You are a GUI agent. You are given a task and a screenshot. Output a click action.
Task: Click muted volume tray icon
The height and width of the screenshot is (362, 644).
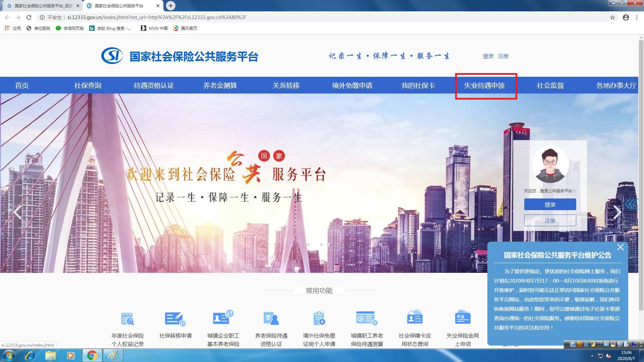tap(608, 356)
